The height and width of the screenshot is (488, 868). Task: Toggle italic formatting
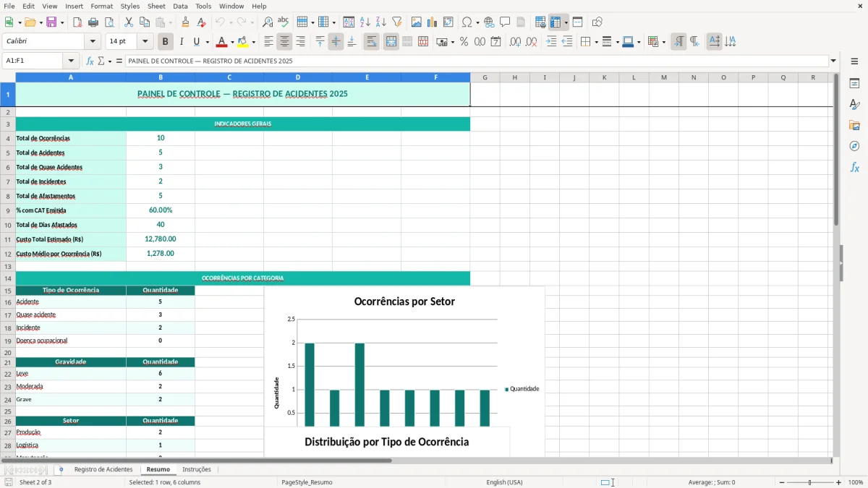[182, 42]
